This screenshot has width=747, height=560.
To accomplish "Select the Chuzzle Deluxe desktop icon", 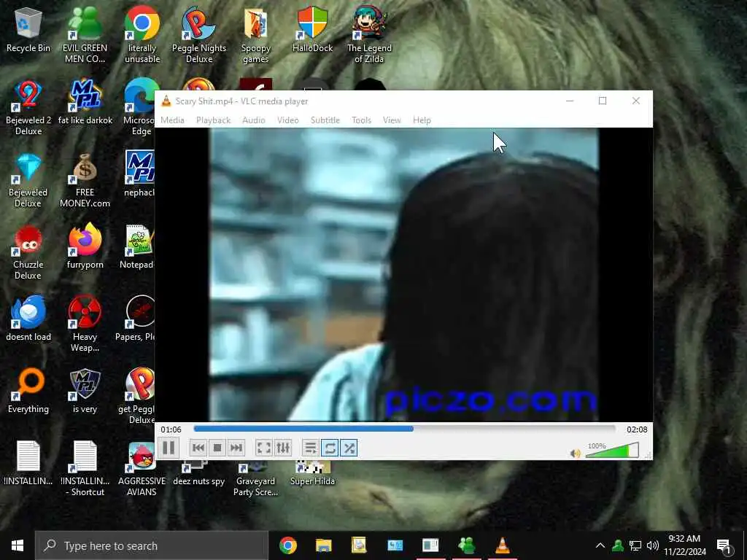I will point(28,252).
